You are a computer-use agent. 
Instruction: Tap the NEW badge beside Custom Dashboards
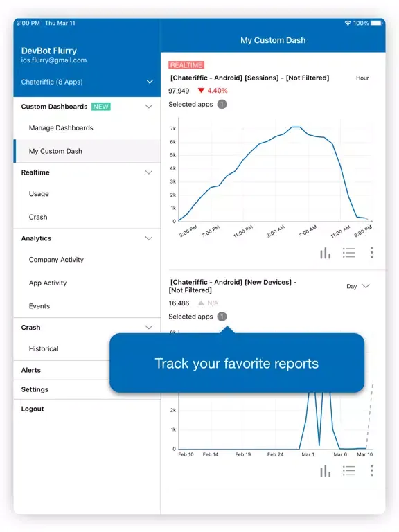pos(100,107)
